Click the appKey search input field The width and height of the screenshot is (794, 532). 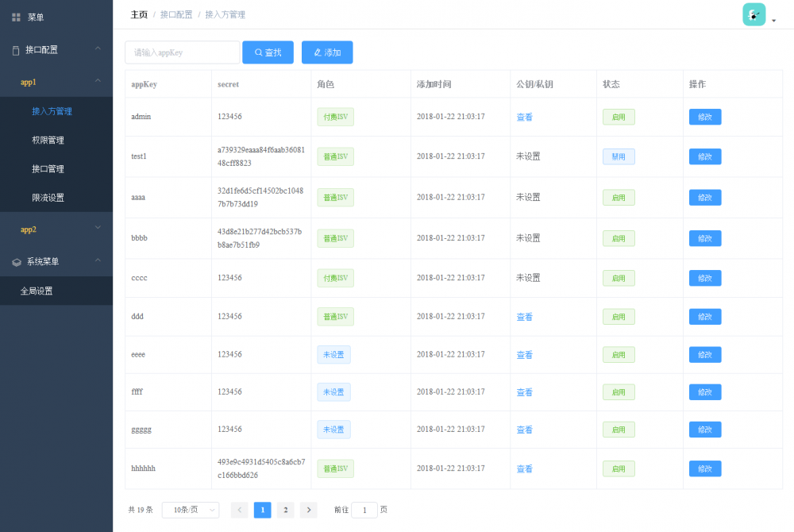point(182,52)
